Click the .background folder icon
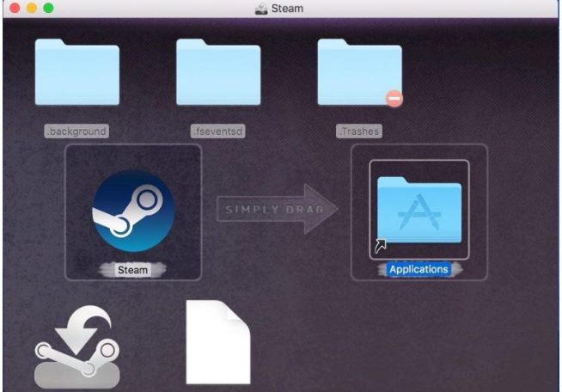Image resolution: width=562 pixels, height=392 pixels. 77,73
